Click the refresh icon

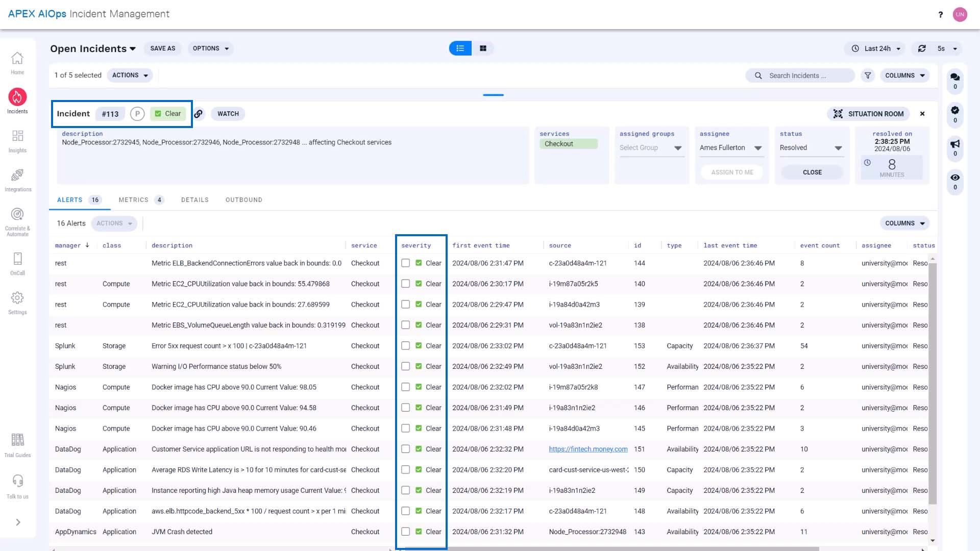tap(922, 48)
